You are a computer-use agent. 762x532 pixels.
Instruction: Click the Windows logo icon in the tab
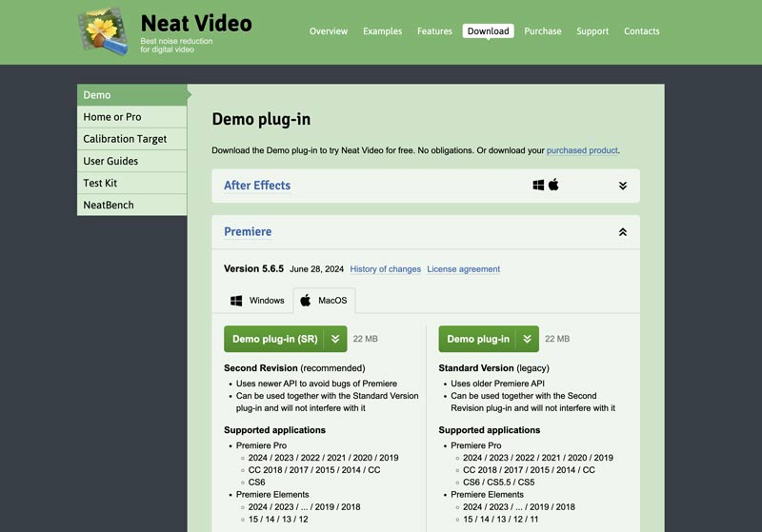[x=236, y=301]
